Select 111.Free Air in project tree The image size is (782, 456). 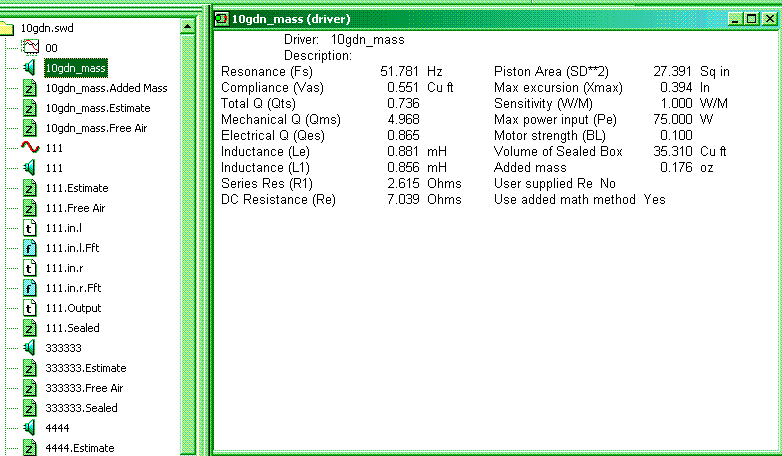[75, 208]
